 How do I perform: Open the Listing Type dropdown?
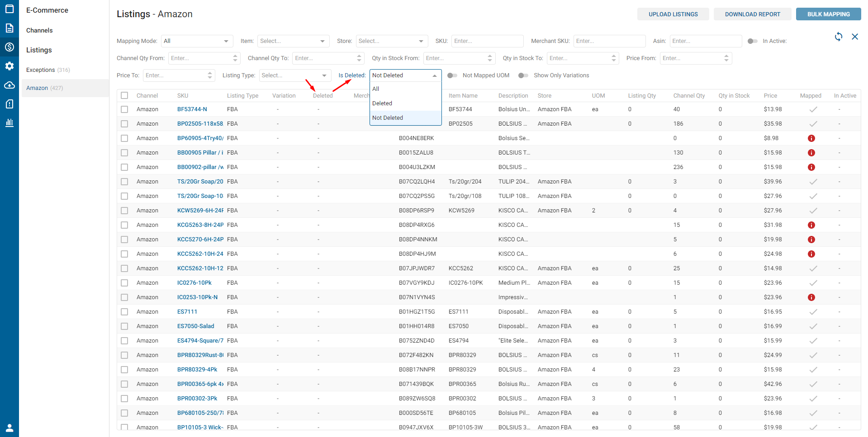pos(295,75)
